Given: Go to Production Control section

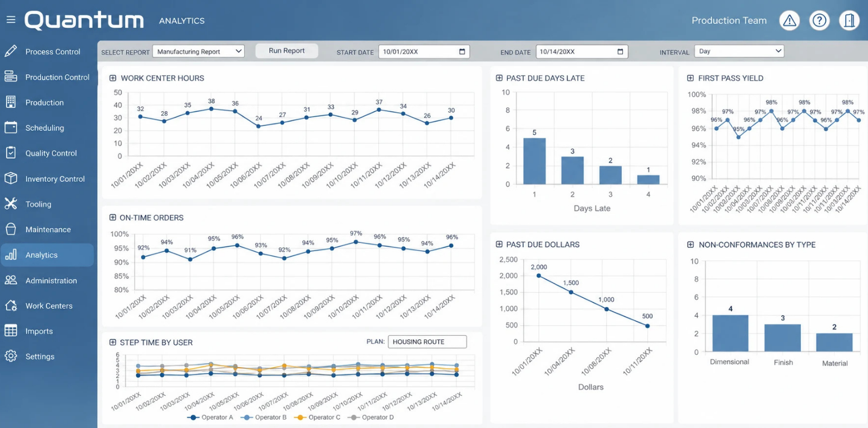Looking at the screenshot, I should (x=58, y=77).
